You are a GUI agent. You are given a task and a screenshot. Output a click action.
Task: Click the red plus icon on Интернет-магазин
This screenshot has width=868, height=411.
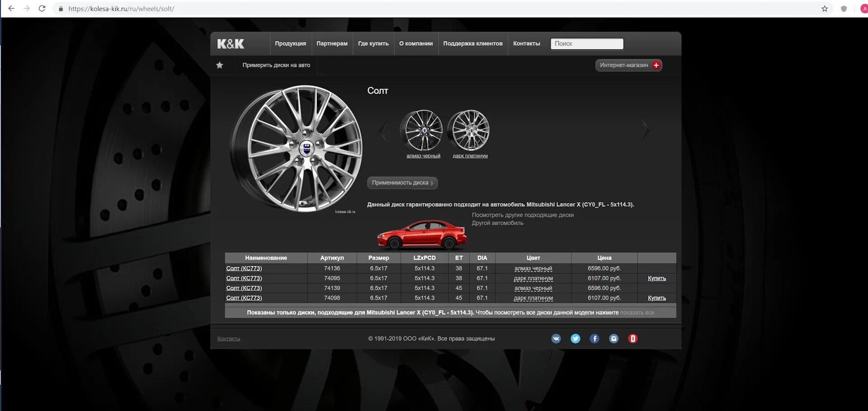pos(656,65)
